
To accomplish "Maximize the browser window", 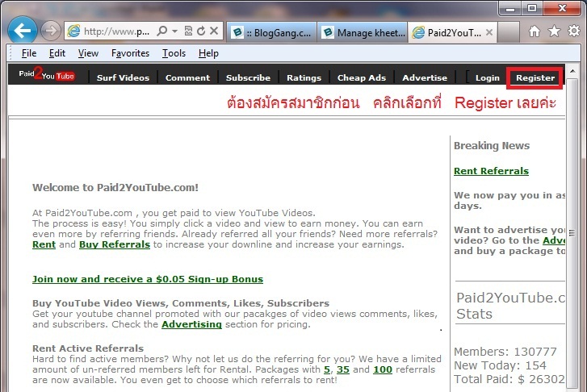I will pos(531,8).
